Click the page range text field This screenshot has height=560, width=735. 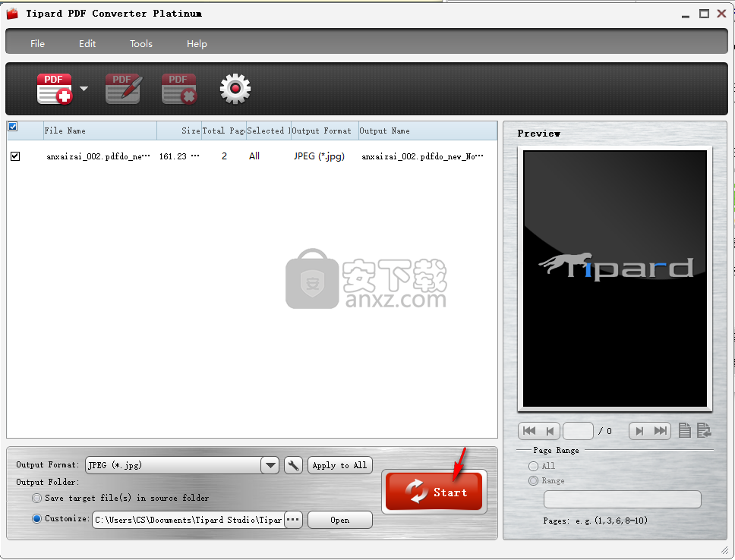click(x=622, y=499)
